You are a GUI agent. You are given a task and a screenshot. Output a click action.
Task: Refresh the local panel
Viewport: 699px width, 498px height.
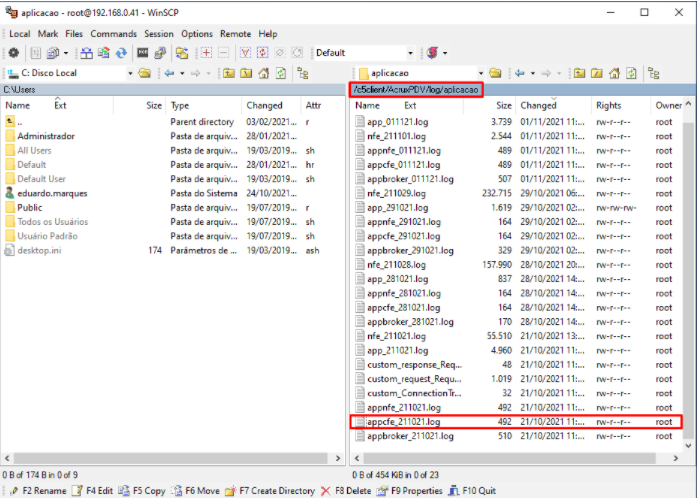281,73
